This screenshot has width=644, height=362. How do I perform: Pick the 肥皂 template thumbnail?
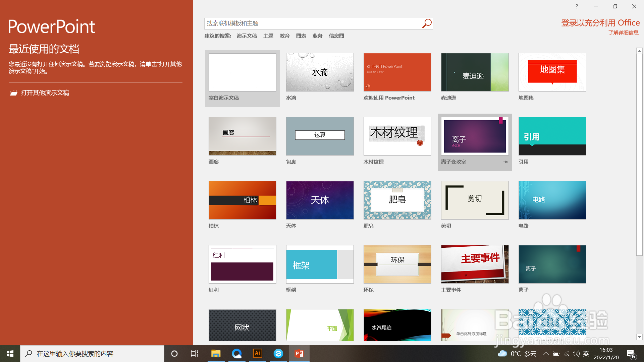click(397, 200)
